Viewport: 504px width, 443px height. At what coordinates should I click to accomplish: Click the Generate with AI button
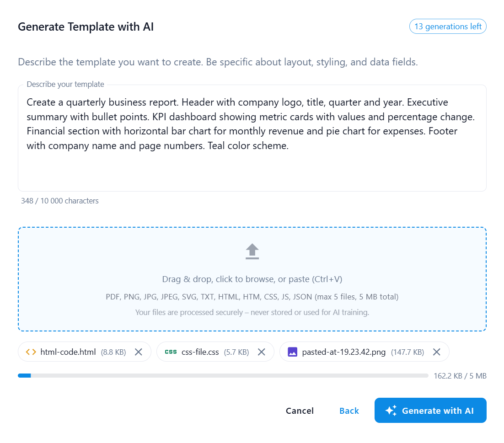point(430,410)
